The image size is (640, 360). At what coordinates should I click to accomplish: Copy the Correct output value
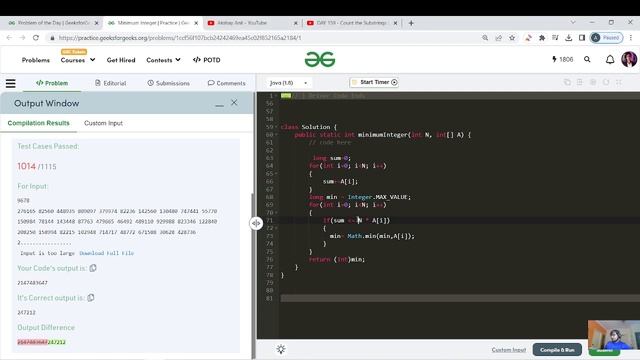click(91, 298)
